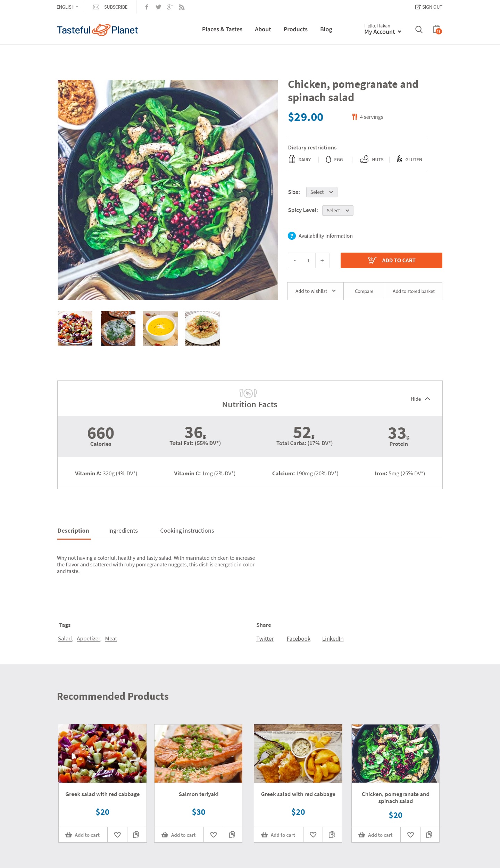Favorite the Salmon teriyaki with heart icon
This screenshot has width=500, height=868.
click(214, 834)
